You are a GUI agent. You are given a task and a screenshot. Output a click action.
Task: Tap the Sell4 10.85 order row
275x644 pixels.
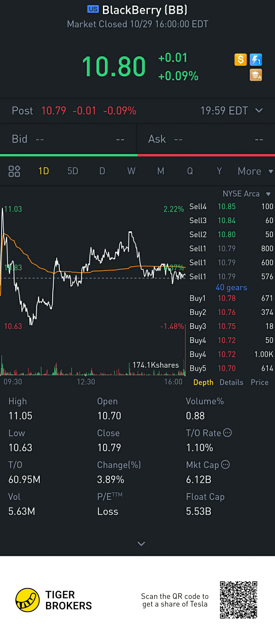[231, 206]
